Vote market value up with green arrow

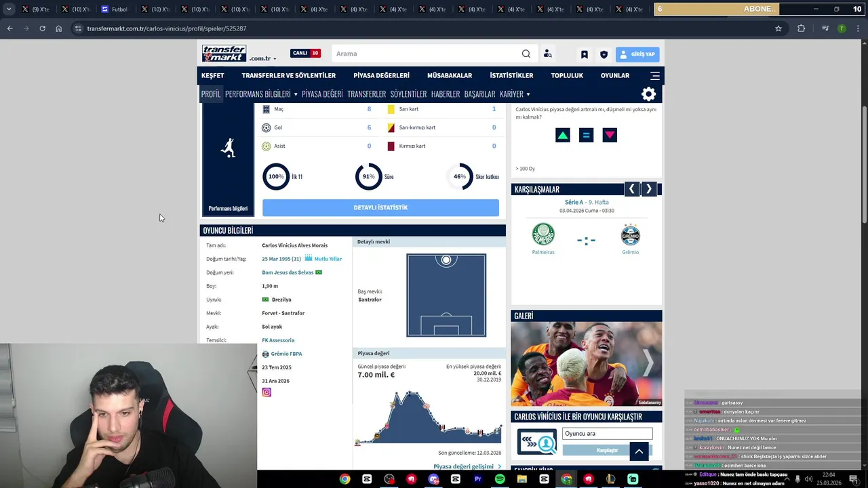click(x=562, y=135)
